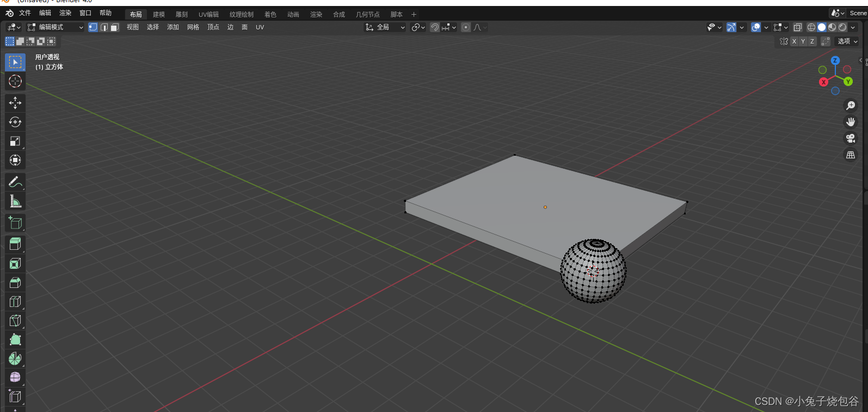The height and width of the screenshot is (412, 868).
Task: Select the Bevel tool
Action: tap(15, 282)
